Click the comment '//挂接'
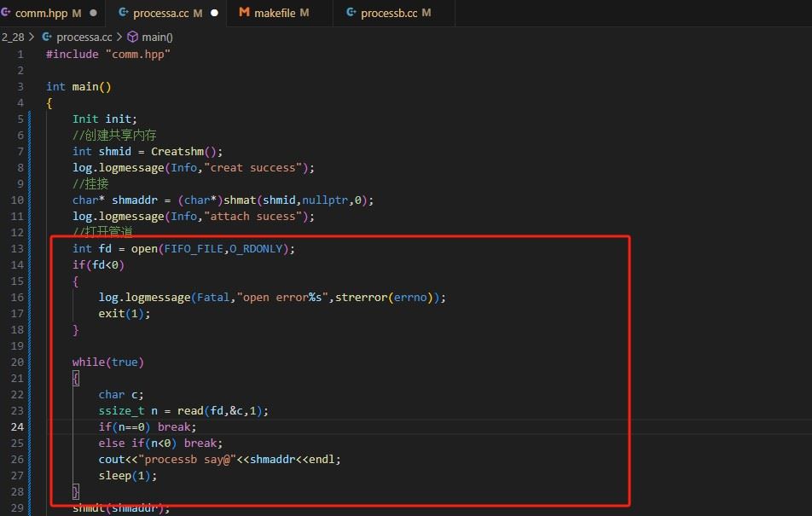 pyautogui.click(x=90, y=184)
